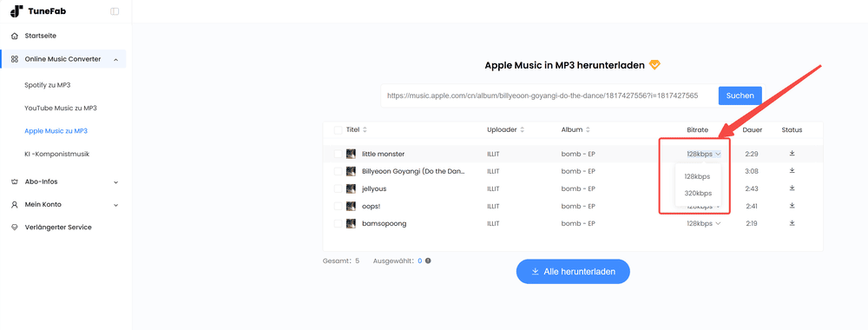Image resolution: width=868 pixels, height=330 pixels.
Task: Open Spotify zu MP3 page
Action: coord(48,85)
